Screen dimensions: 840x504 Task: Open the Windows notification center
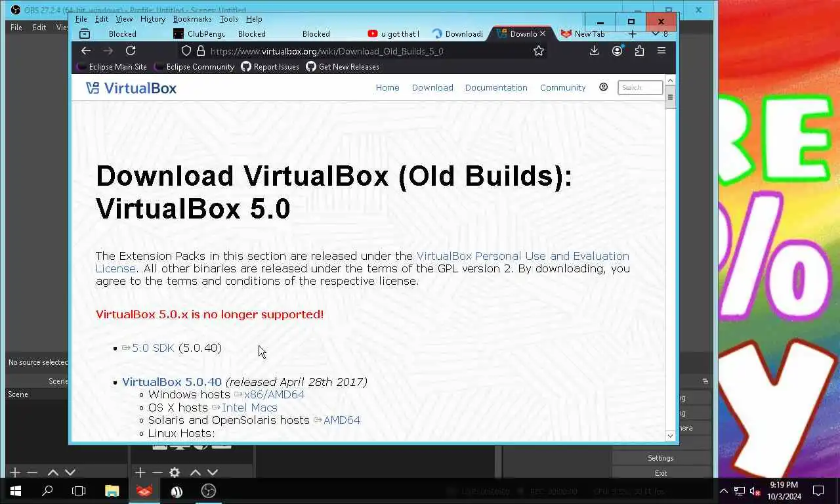tap(818, 491)
